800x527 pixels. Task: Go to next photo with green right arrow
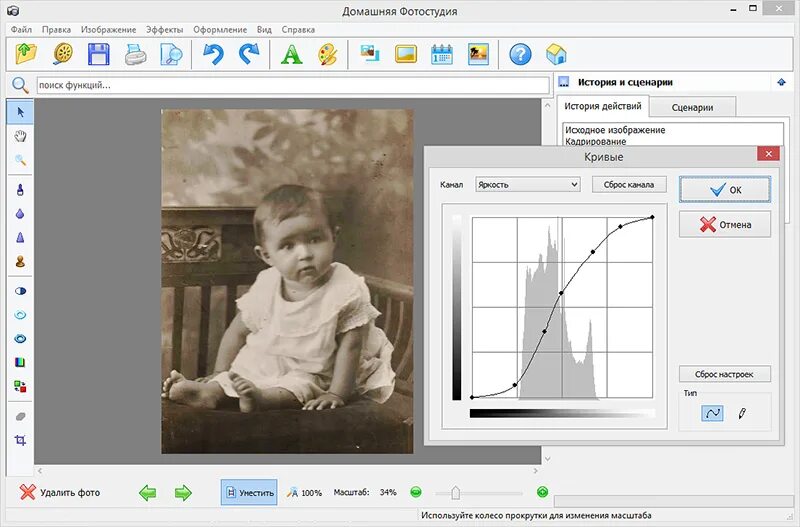coord(183,493)
